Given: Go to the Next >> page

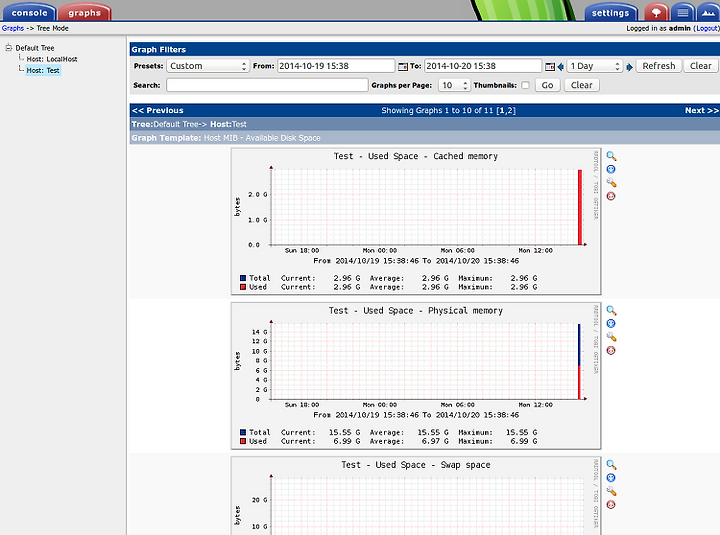Looking at the screenshot, I should [701, 110].
